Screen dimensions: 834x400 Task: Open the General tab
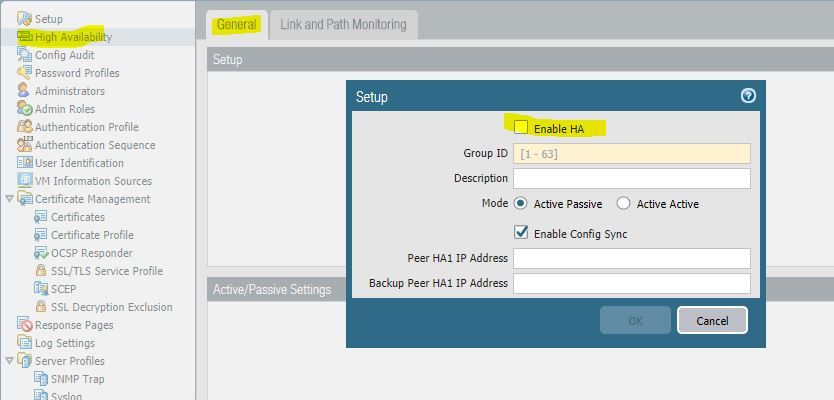(x=237, y=24)
